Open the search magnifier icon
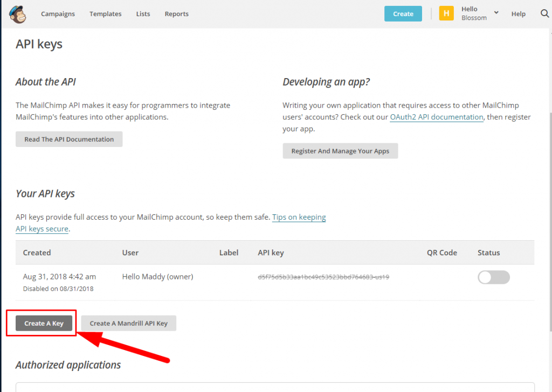552x392 pixels. pyautogui.click(x=544, y=13)
